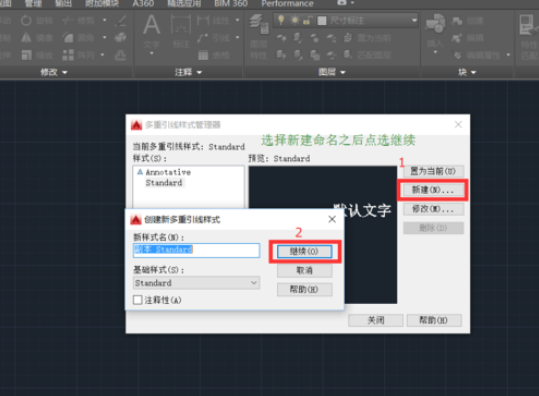Open the Leader (引线) dropdown arrow
Screen dimensions: 539x396
click(x=238, y=37)
